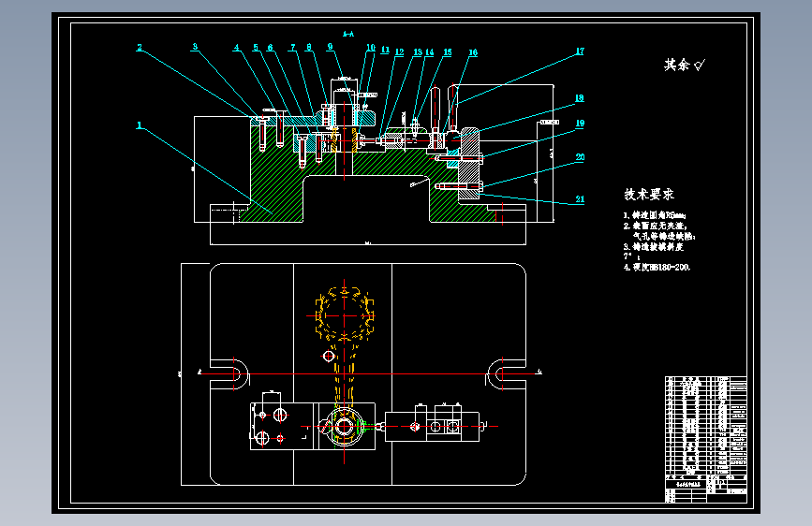Click part callout number 15
This screenshot has height=526, width=812.
click(448, 51)
